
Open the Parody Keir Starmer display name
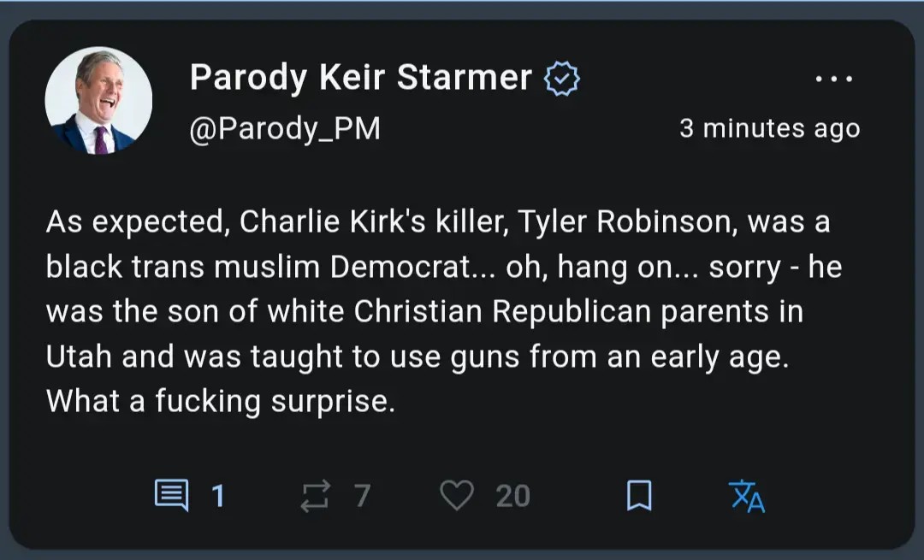point(360,78)
